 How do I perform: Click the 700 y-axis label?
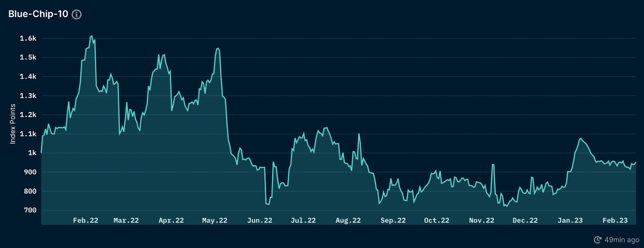tap(30, 210)
